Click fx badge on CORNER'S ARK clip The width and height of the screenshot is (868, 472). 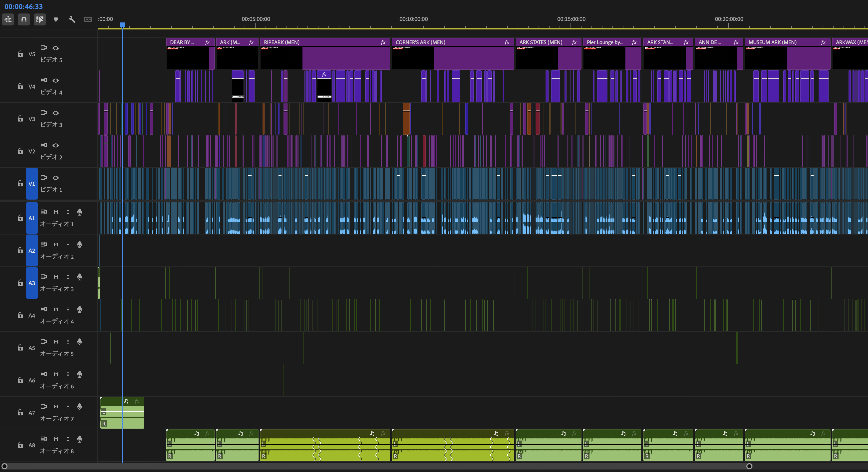506,42
